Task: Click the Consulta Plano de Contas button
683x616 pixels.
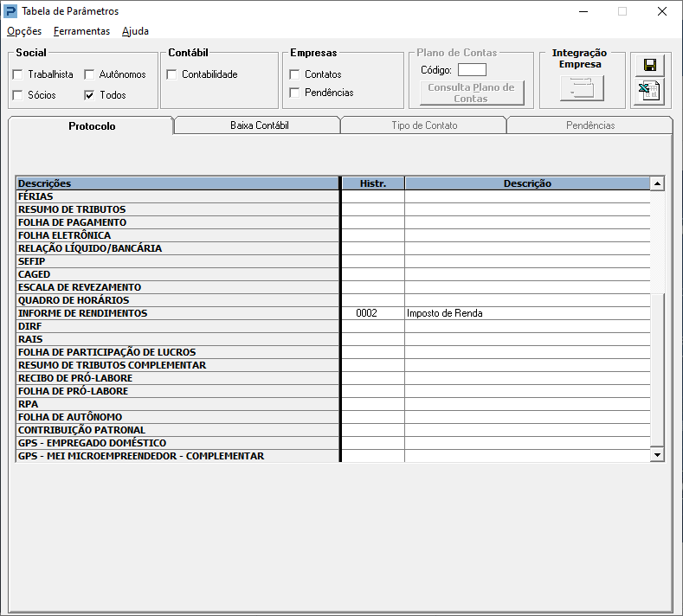Action: (x=472, y=93)
